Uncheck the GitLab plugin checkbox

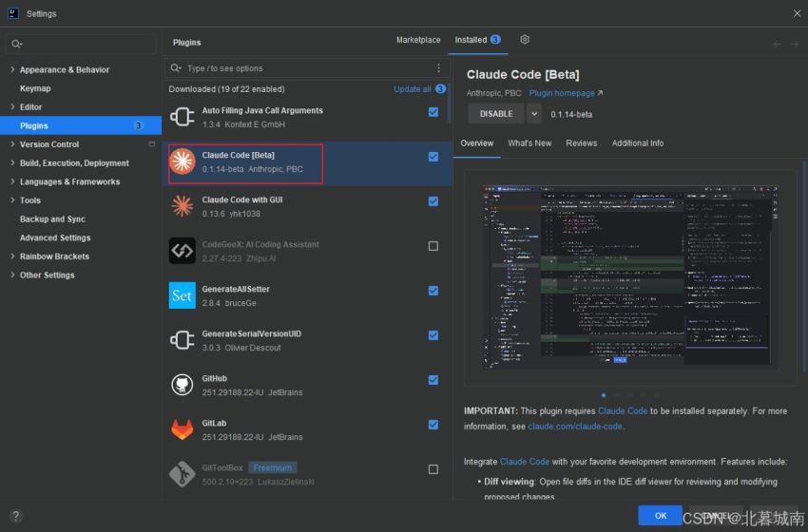tap(433, 425)
